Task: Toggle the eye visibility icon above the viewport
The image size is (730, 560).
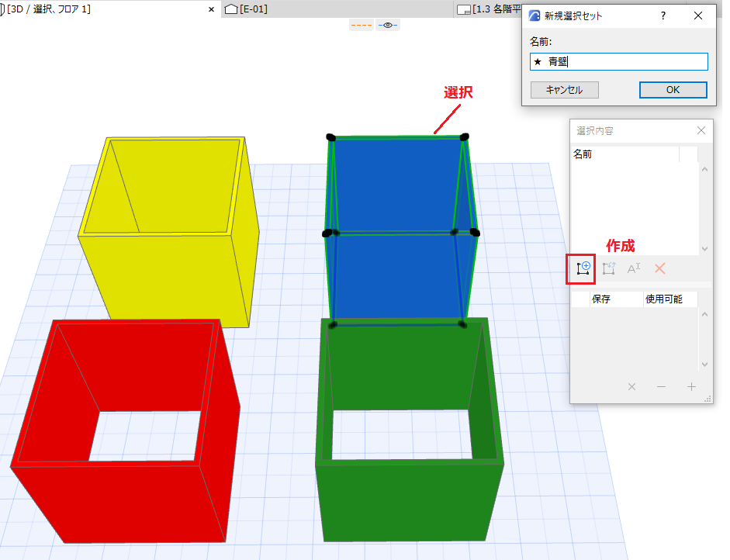Action: [x=387, y=25]
